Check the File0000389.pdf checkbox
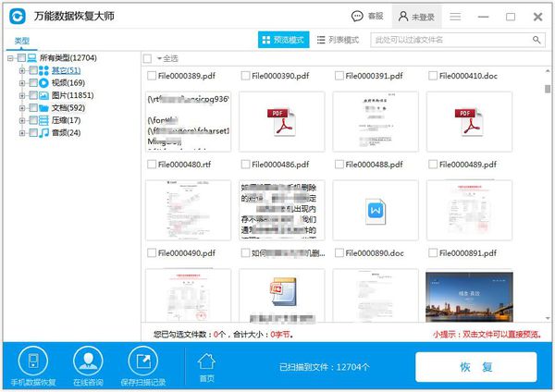Viewport: 555px width, 392px height. 152,76
